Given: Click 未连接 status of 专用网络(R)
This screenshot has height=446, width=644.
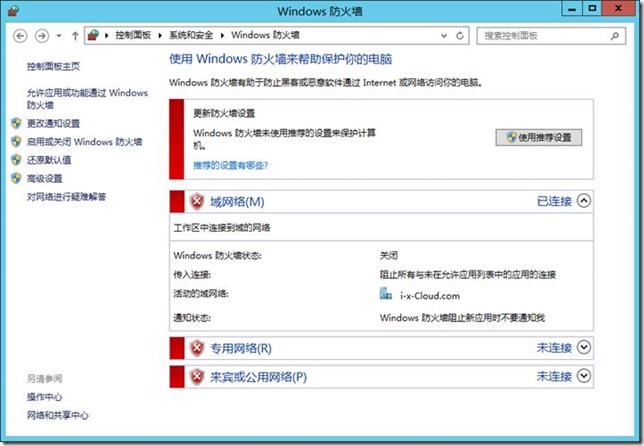Looking at the screenshot, I should click(x=554, y=348).
